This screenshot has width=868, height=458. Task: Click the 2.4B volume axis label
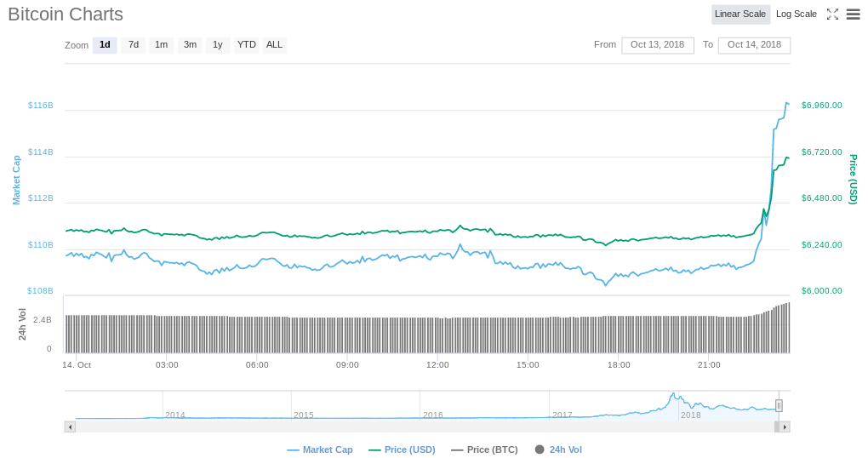(42, 320)
